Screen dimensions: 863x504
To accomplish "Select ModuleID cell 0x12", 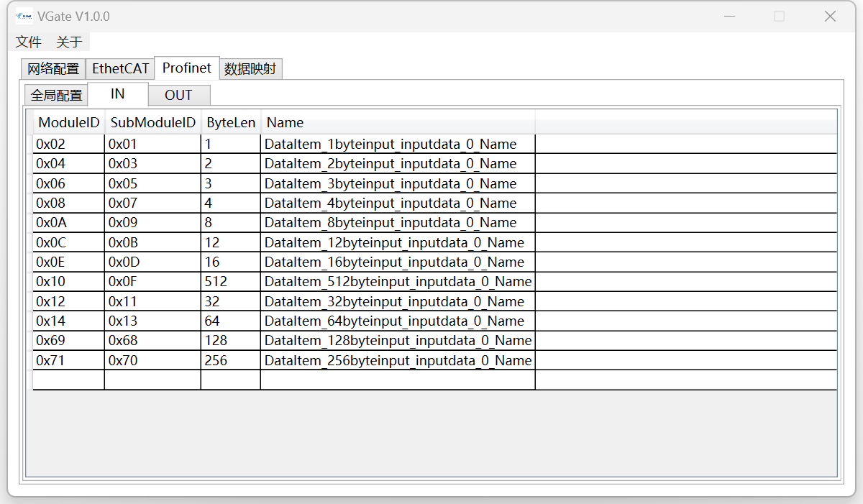I will point(69,301).
